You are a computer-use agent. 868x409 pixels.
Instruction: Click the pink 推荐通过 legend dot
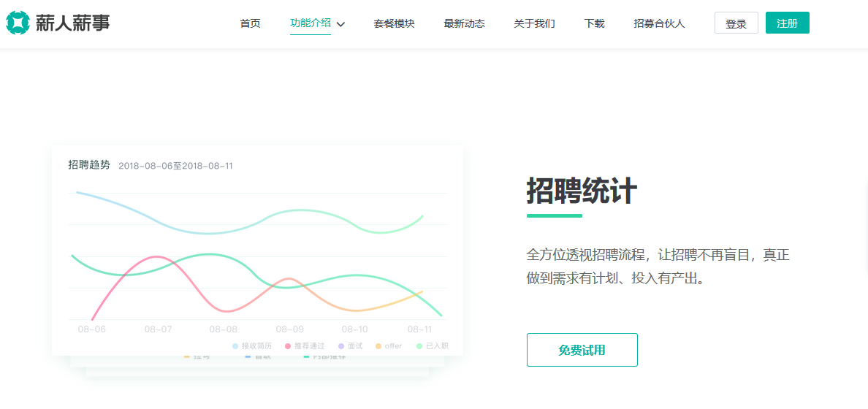coord(288,346)
